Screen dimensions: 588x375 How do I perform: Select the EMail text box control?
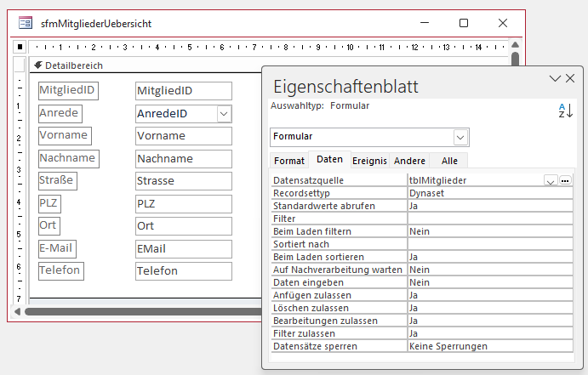184,249
